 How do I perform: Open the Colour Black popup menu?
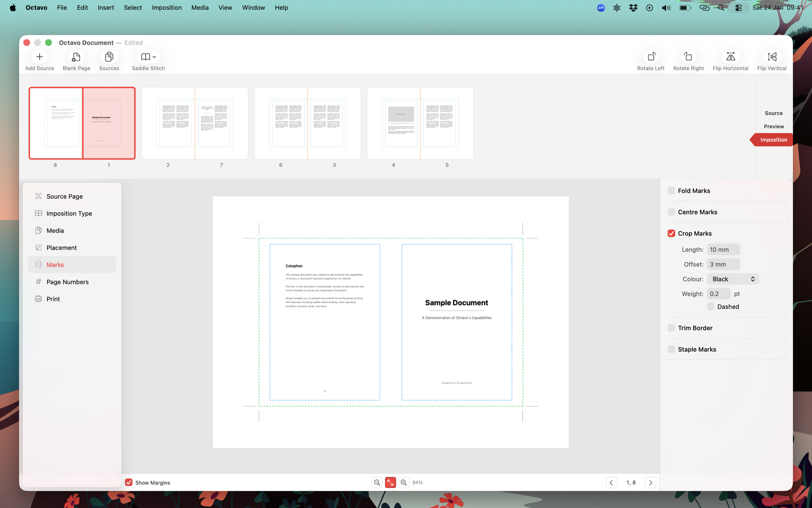[733, 279]
